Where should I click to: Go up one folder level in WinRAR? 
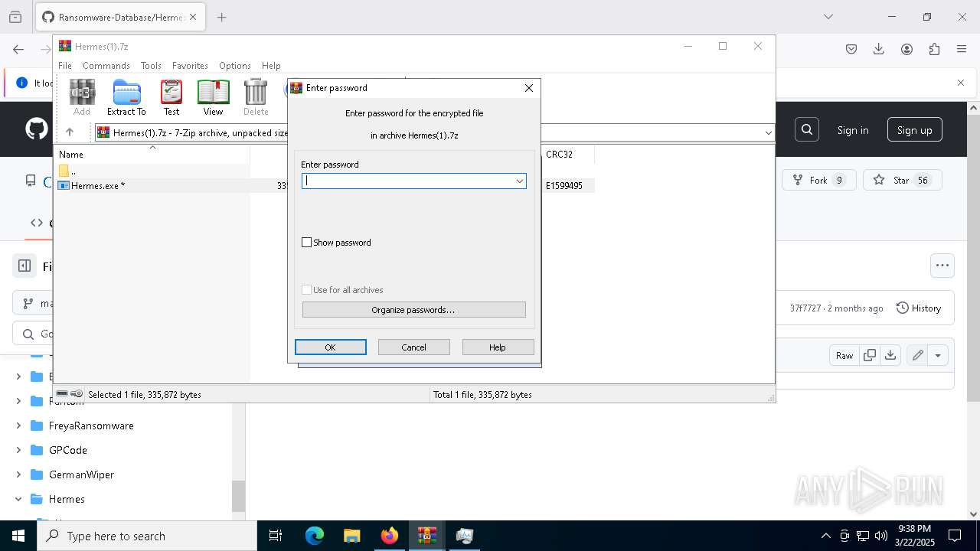[70, 132]
